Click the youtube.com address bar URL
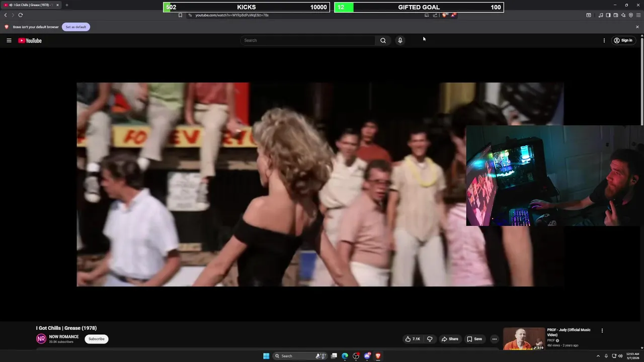The height and width of the screenshot is (362, 644). [x=232, y=15]
